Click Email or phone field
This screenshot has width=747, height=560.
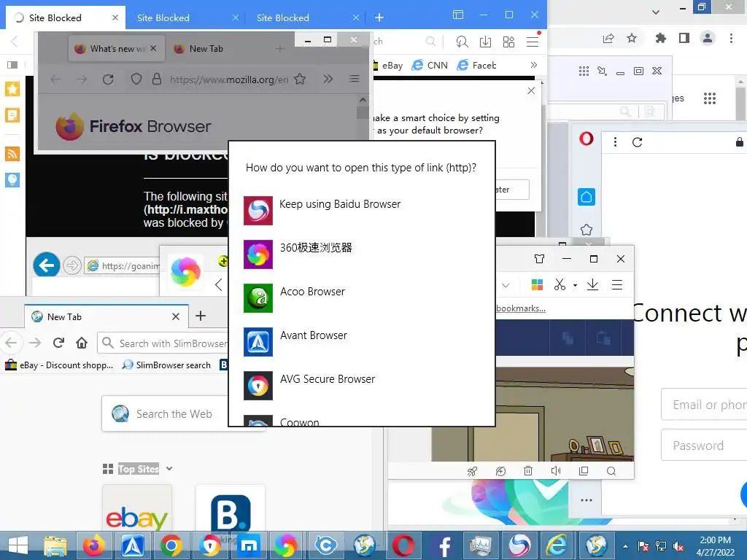pyautogui.click(x=704, y=404)
